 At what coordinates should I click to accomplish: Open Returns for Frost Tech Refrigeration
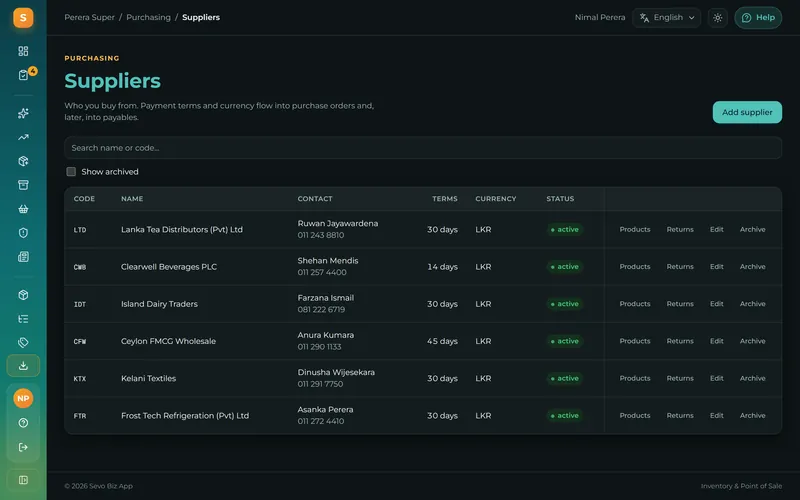(680, 416)
